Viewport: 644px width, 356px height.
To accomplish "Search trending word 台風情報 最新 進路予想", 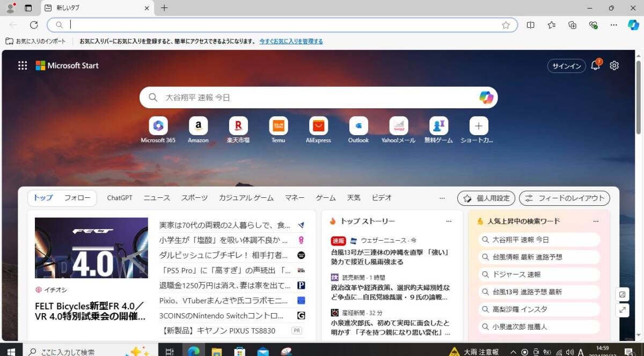I will click(539, 257).
